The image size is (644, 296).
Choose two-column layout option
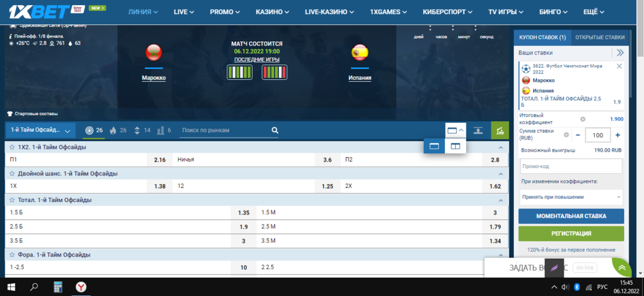pos(455,146)
